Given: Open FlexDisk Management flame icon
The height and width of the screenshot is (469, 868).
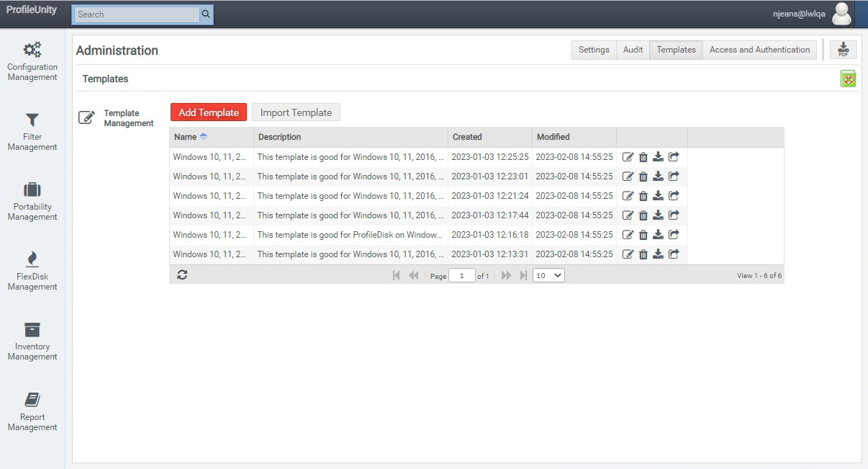Looking at the screenshot, I should coord(32,259).
